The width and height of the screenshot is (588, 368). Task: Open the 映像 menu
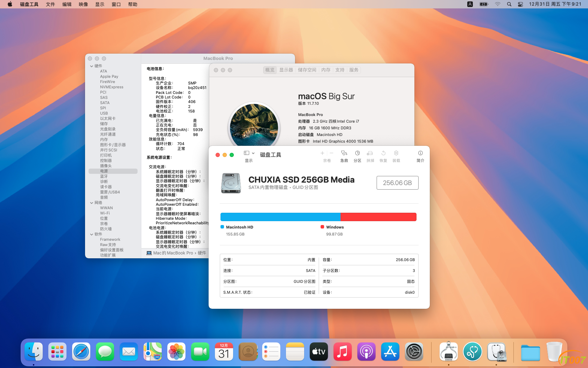click(x=83, y=4)
